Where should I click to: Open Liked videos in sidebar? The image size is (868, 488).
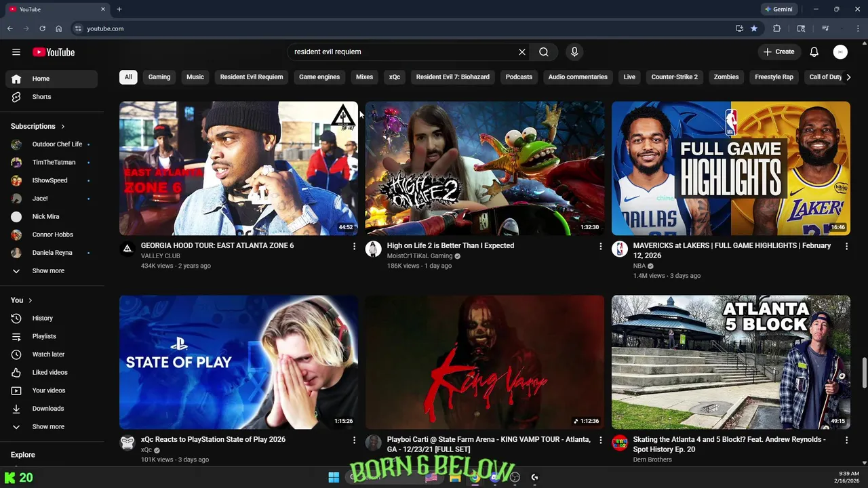[x=52, y=373]
